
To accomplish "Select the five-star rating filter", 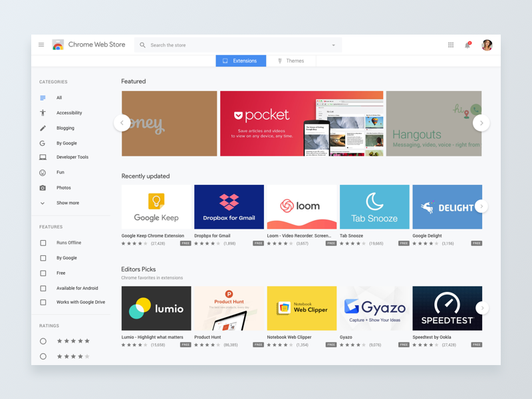I will tap(43, 340).
